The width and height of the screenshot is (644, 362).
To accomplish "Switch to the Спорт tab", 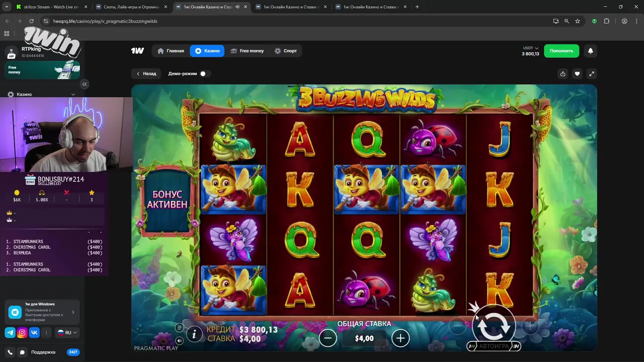I will 286,51.
